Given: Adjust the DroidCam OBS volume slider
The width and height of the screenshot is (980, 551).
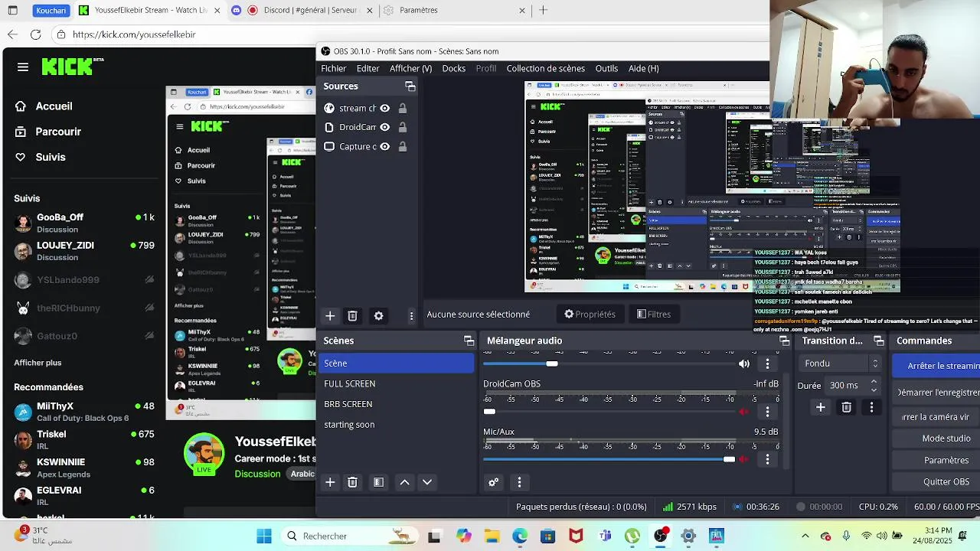Looking at the screenshot, I should point(609,412).
